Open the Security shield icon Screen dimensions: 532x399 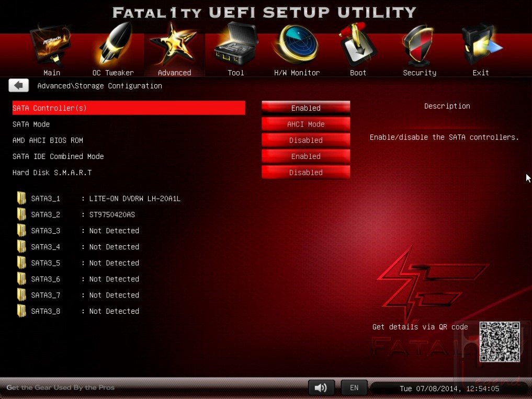coord(418,45)
